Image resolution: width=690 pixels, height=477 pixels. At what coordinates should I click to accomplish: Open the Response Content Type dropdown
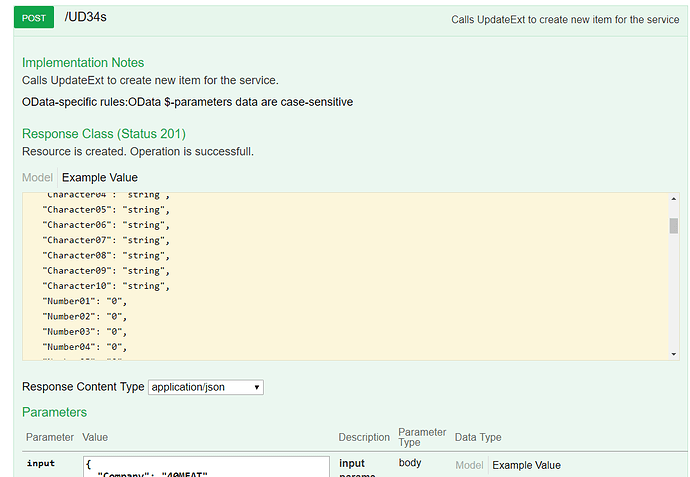coord(206,387)
